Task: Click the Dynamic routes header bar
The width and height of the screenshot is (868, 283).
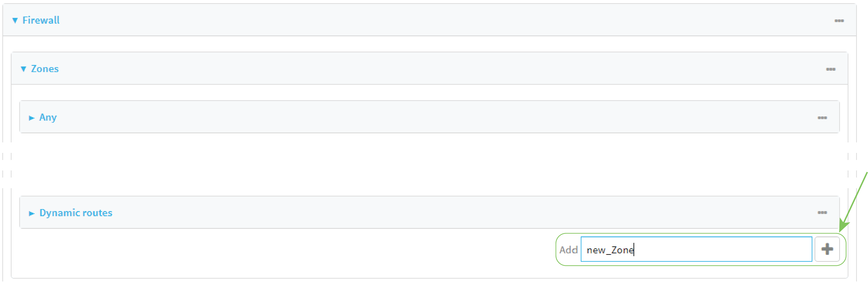Action: [x=404, y=212]
